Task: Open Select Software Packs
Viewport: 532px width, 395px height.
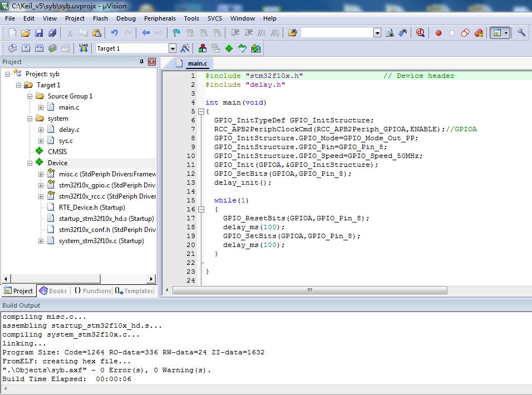Action: pos(242,48)
